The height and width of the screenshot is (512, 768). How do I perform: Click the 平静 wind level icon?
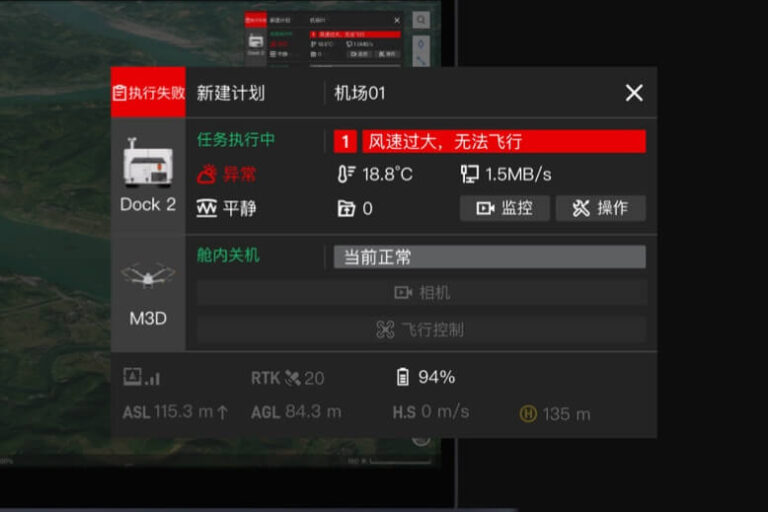tap(207, 208)
